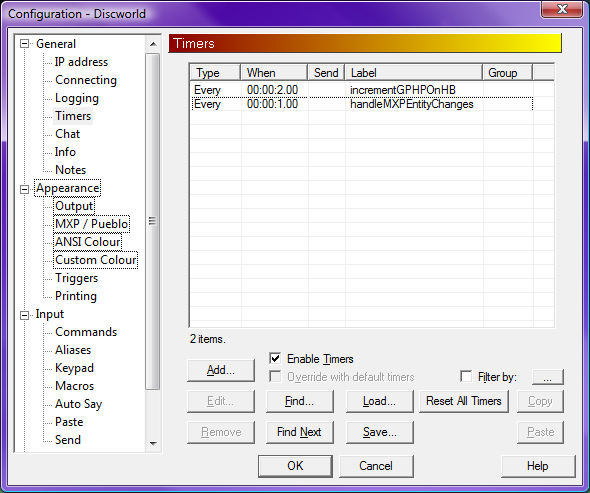Click the Save... button

pyautogui.click(x=379, y=432)
